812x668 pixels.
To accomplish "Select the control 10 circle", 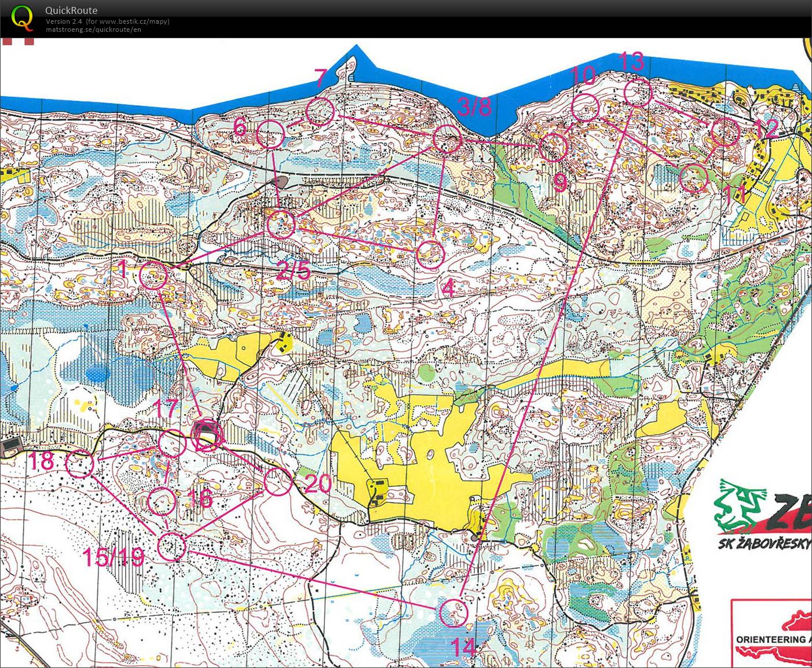I will tap(585, 107).
